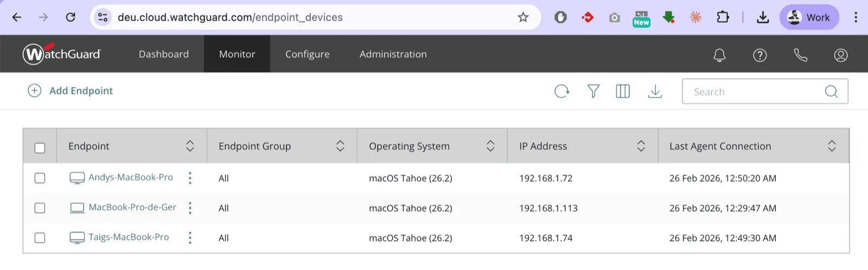The image size is (868, 270).
Task: Tick the Taigs-MacBook-Pro row checkbox
Action: tap(40, 237)
